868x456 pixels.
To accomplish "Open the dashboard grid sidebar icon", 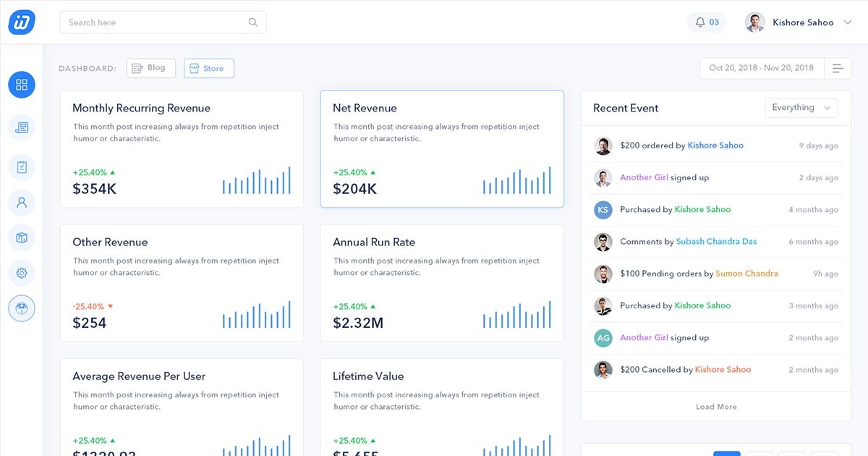I will pyautogui.click(x=22, y=85).
